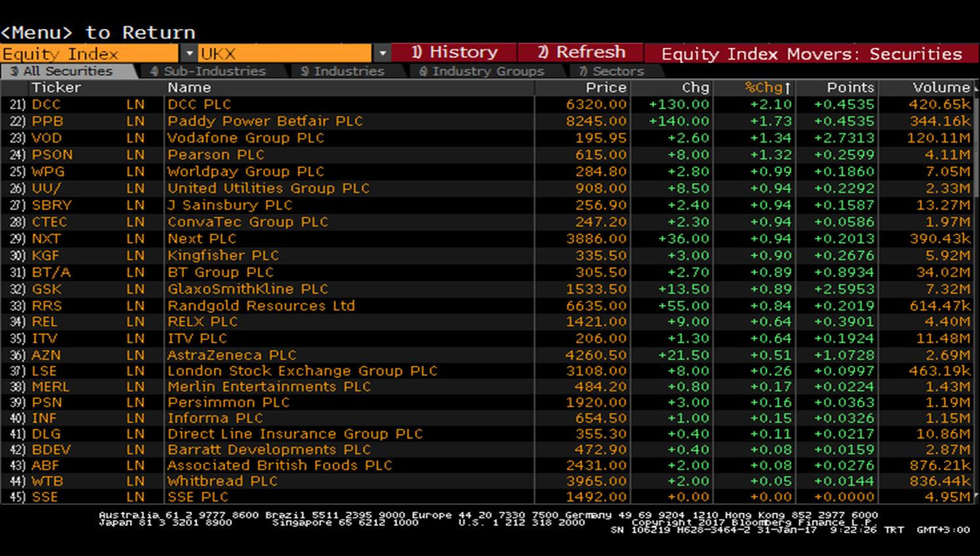Select Merlin Entertainments PLC
This screenshot has height=556, width=980.
click(x=269, y=387)
